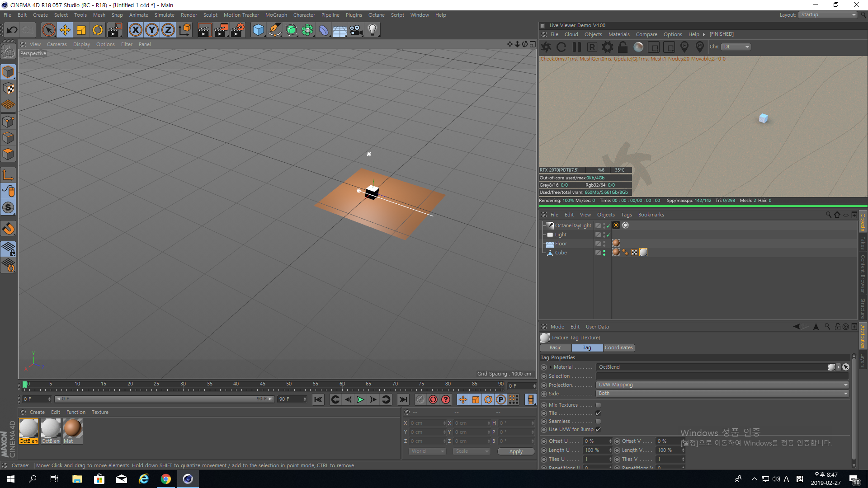The width and height of the screenshot is (868, 488).
Task: Toggle the Seamless checkbox
Action: coord(598,422)
